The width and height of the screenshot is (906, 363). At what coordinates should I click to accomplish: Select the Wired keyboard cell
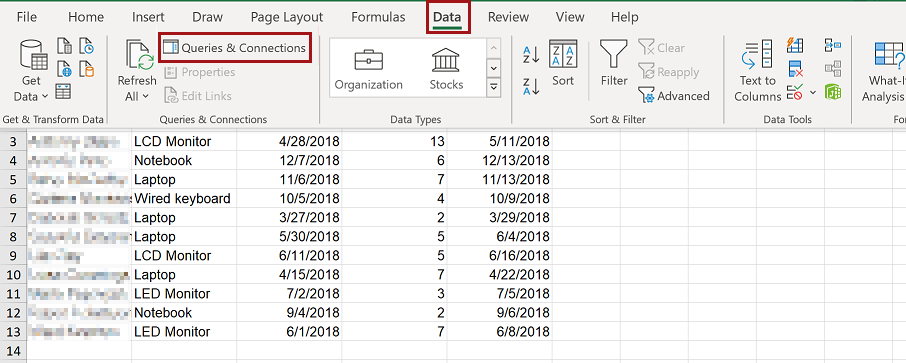pos(184,198)
